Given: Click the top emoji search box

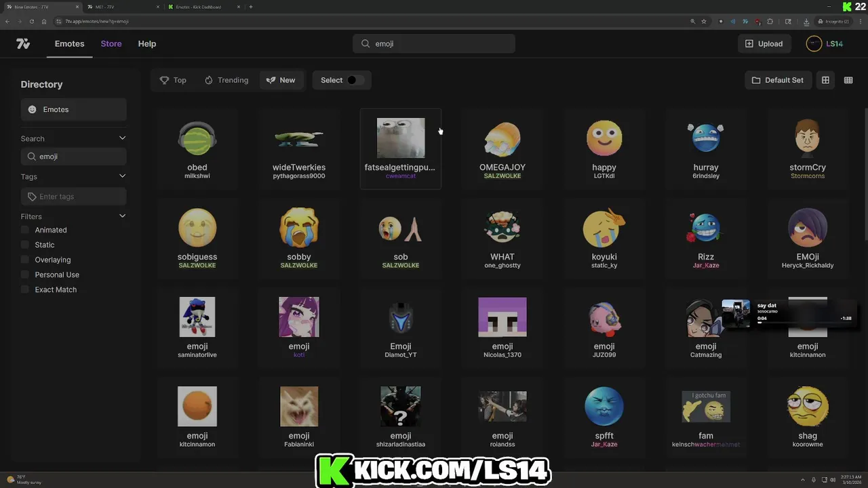Looking at the screenshot, I should pos(434,43).
